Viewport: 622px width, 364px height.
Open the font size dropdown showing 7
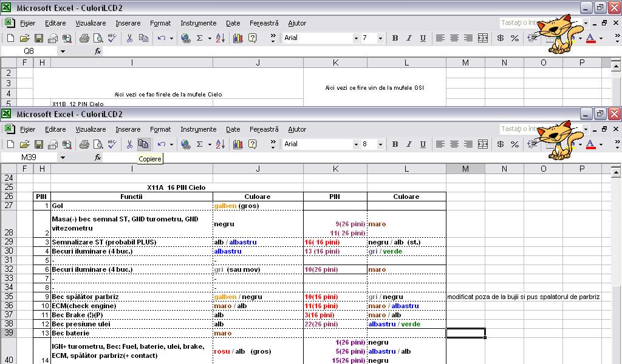pos(380,38)
